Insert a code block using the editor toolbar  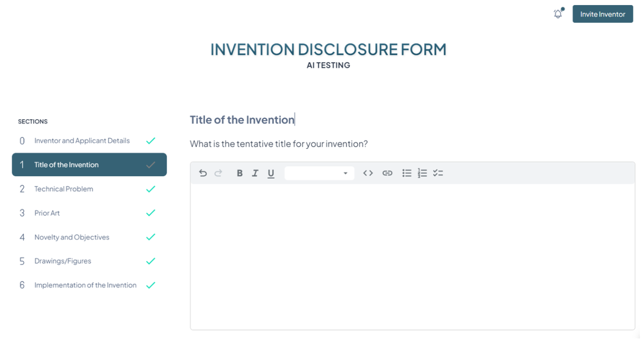[x=368, y=173]
